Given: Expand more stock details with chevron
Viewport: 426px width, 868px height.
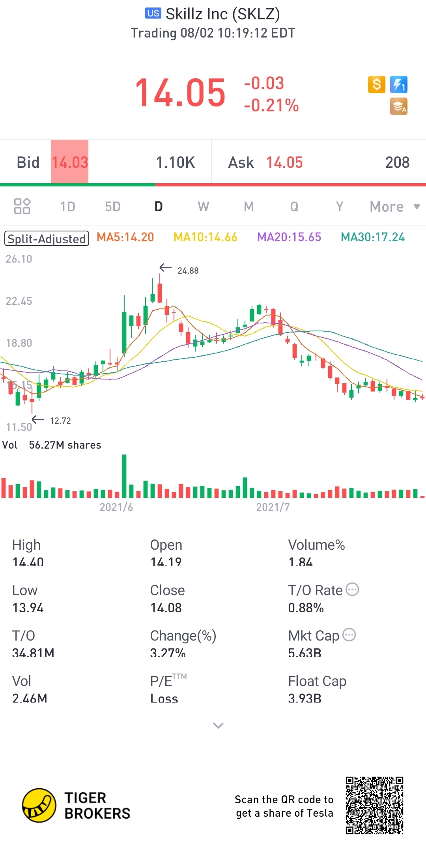Looking at the screenshot, I should (218, 725).
